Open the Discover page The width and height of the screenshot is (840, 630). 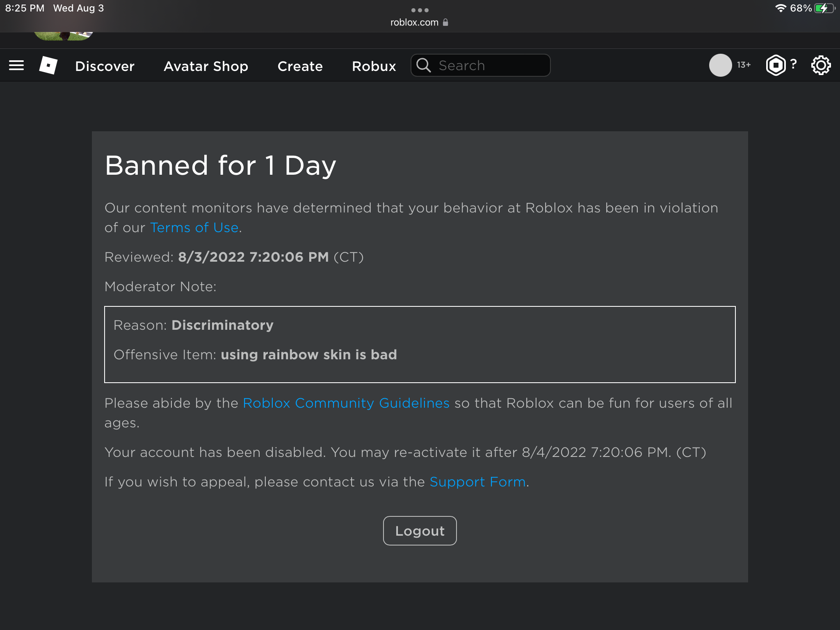105,66
